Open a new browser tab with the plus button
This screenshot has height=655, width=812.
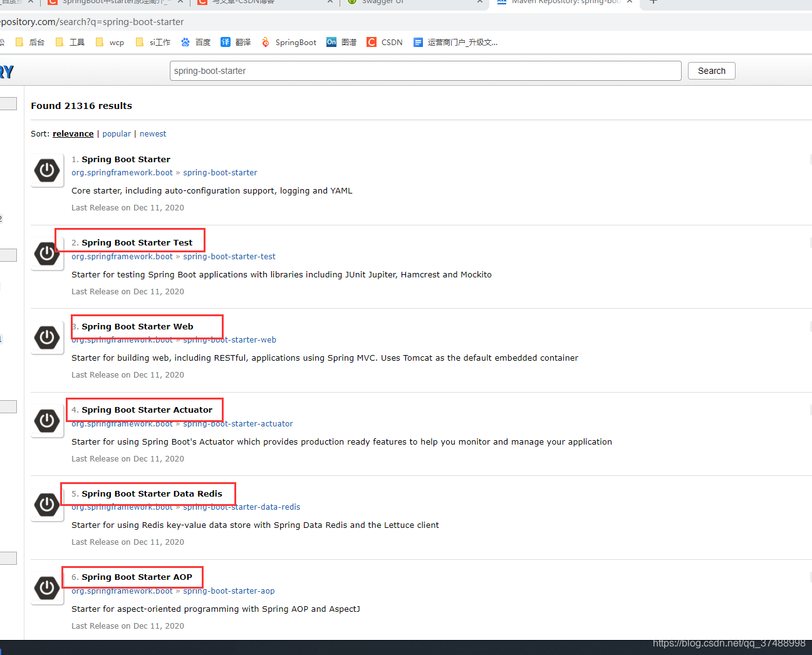653,2
